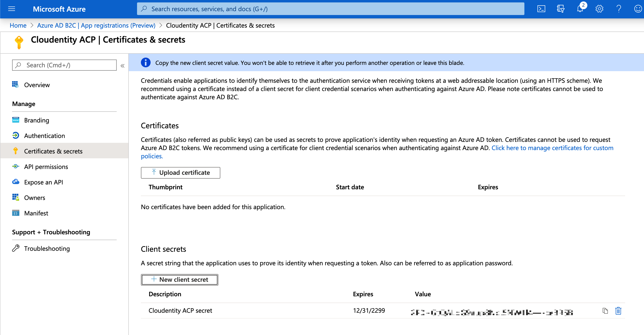644x335 pixels.
Task: Click the Expose an API sidebar icon
Action: tap(15, 182)
